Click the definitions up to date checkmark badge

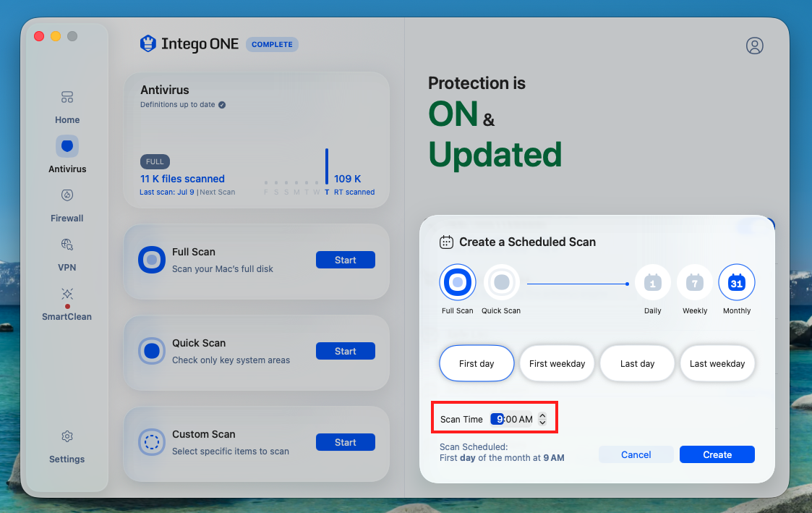pos(222,105)
